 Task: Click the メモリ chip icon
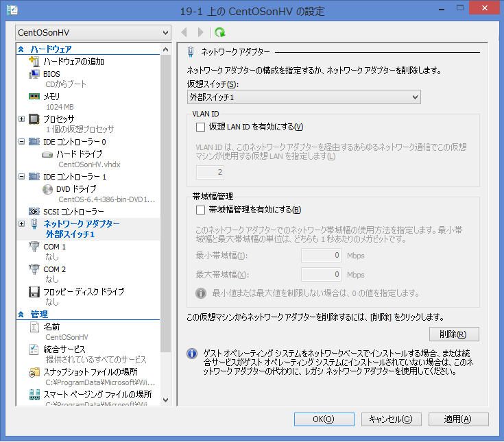coord(34,97)
